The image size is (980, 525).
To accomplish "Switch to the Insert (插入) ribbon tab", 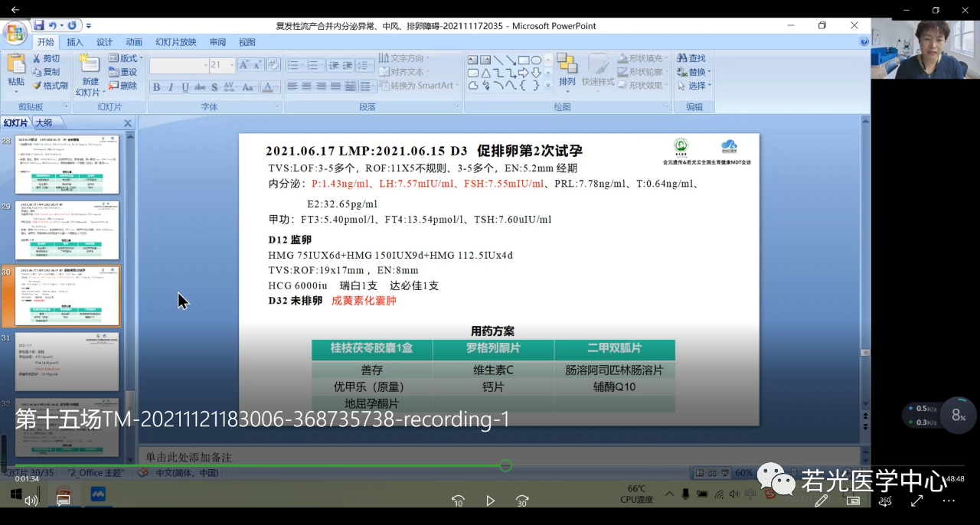I will click(75, 42).
